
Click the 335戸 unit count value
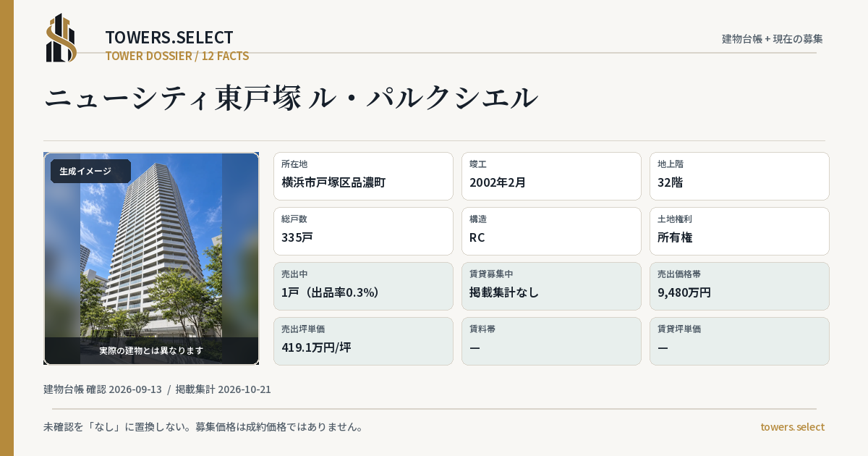(x=297, y=237)
